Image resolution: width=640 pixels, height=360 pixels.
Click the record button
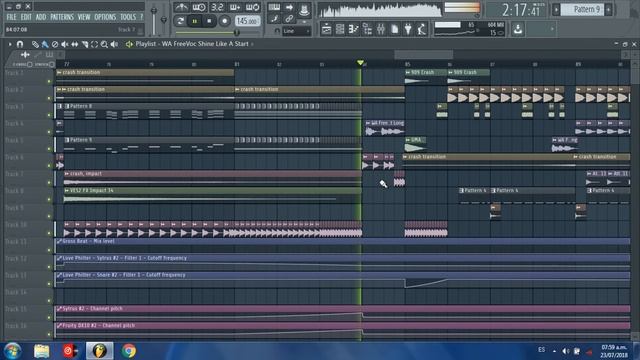point(224,21)
